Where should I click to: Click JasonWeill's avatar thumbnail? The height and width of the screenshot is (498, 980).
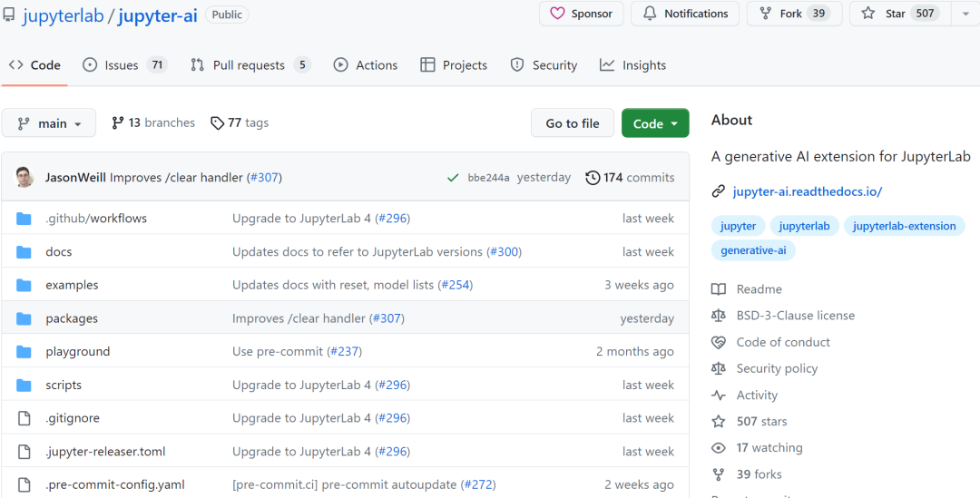[25, 178]
